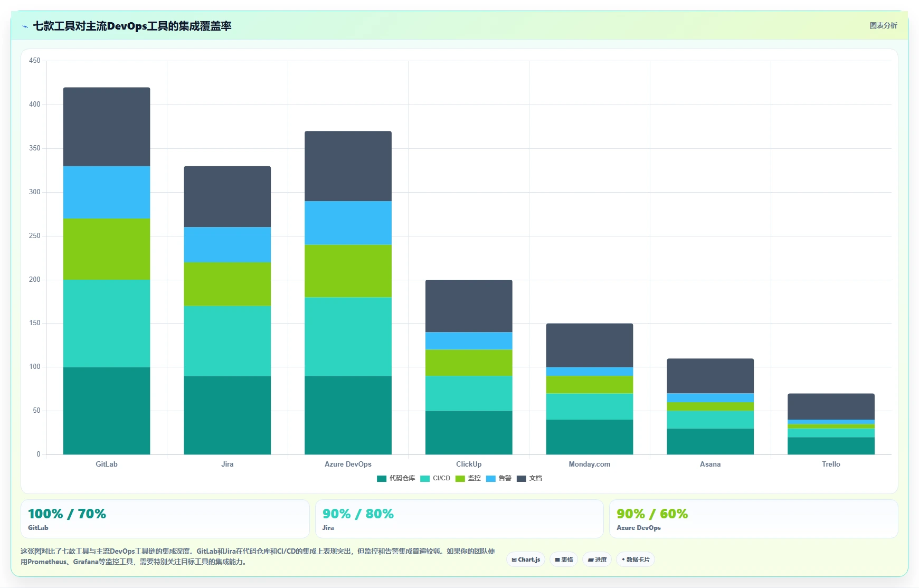
Task: Click the 监控 segment of the GitLab bar
Action: tap(107, 249)
